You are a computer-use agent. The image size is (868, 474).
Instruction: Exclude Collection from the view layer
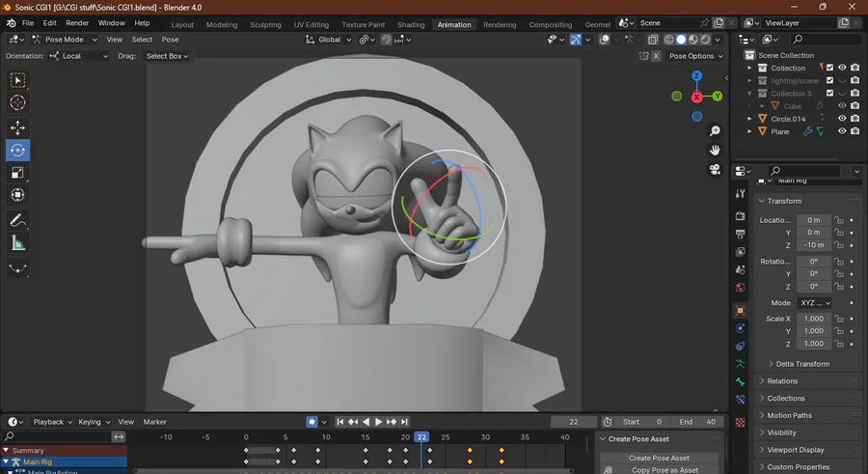(829, 68)
